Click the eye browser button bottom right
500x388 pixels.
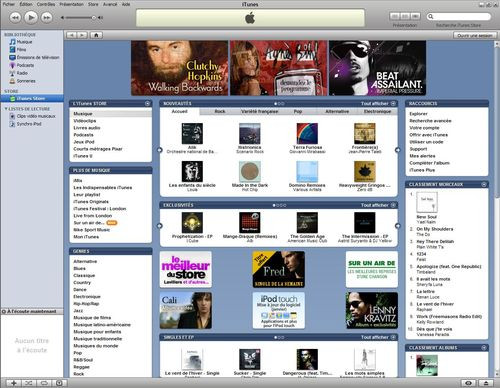468,383
